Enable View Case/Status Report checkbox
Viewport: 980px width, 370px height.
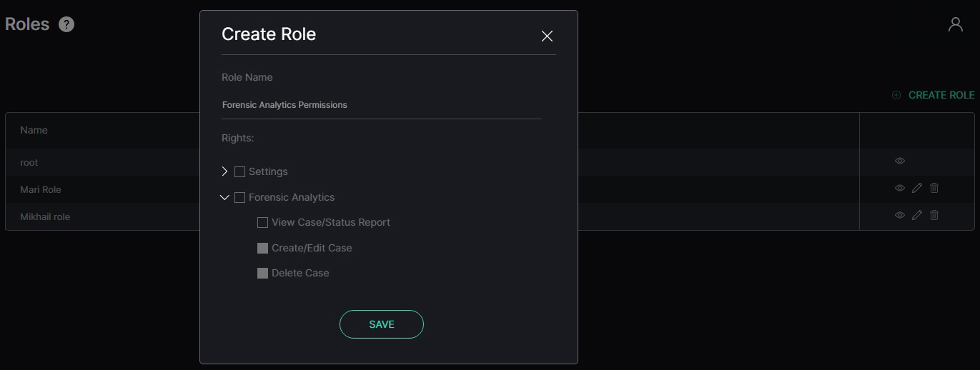[x=262, y=222]
